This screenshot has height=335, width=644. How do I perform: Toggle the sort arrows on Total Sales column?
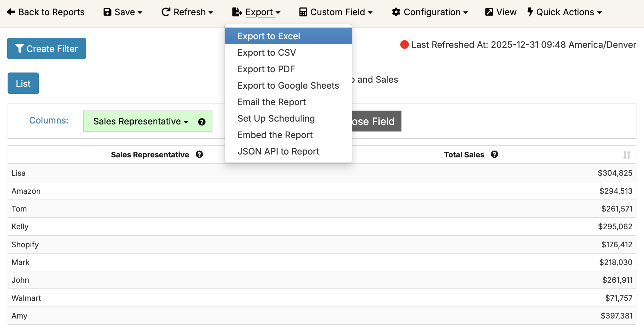tap(626, 155)
